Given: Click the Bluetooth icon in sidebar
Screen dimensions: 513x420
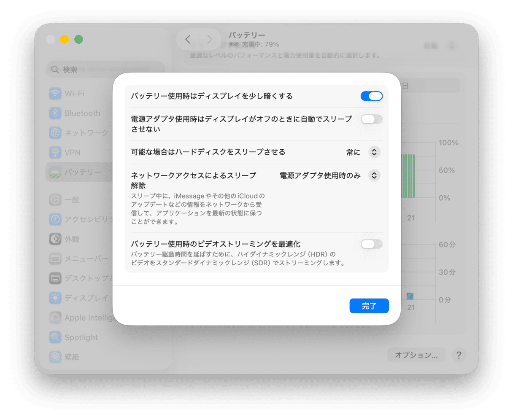Looking at the screenshot, I should [x=55, y=113].
